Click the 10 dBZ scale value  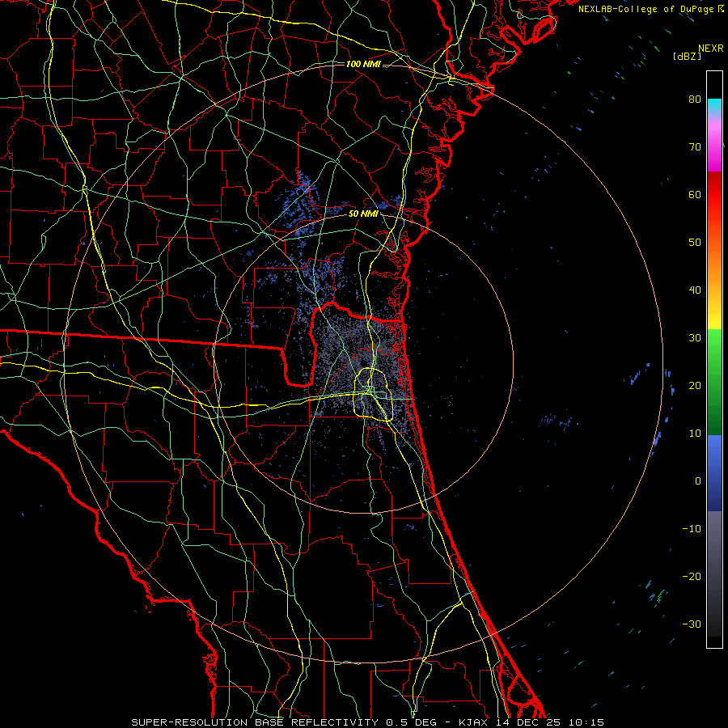click(695, 434)
